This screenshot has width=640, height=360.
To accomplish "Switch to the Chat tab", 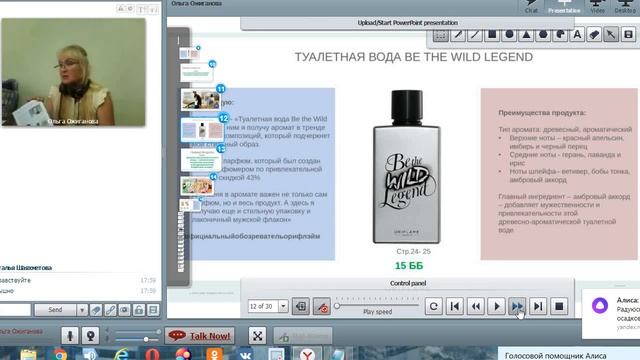I will [531, 7].
